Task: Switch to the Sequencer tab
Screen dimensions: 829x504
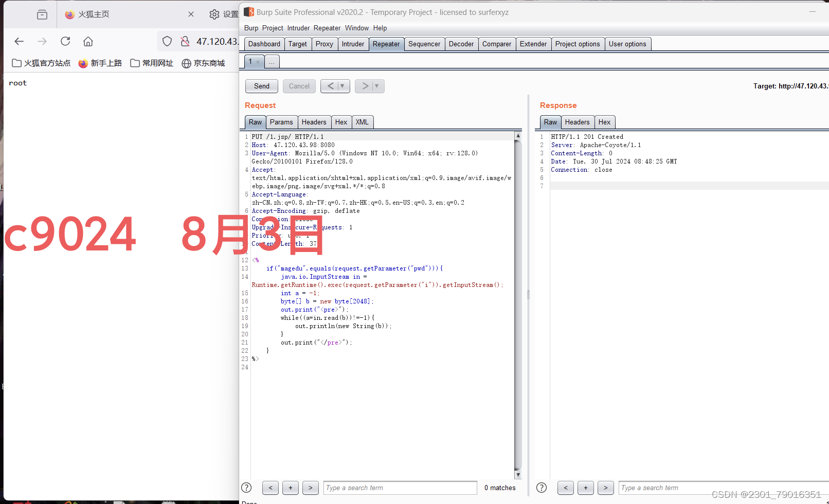Action: [x=424, y=44]
